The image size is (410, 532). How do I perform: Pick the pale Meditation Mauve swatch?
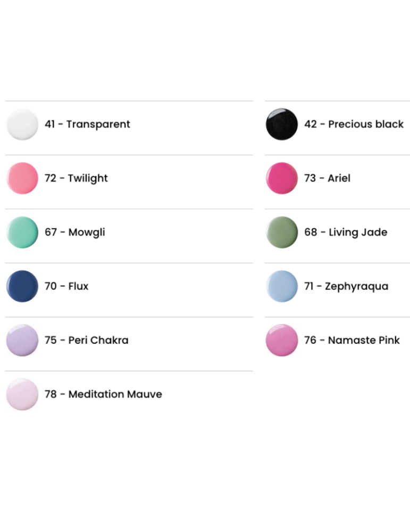[22, 394]
